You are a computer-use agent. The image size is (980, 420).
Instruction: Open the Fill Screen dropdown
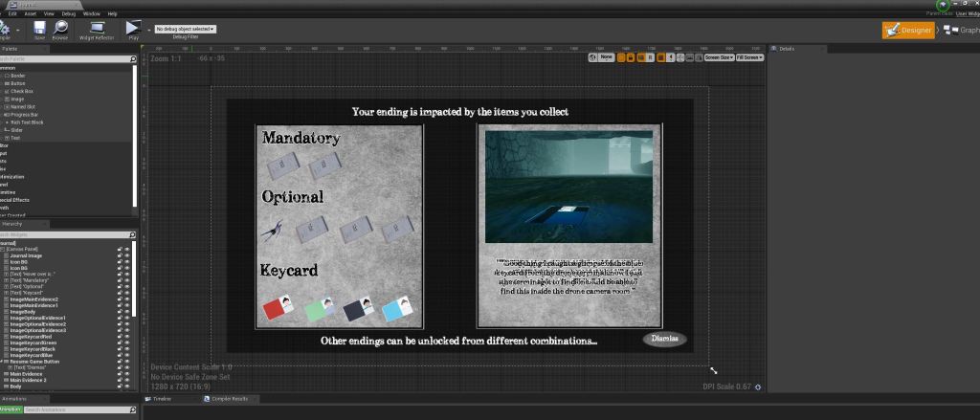coord(749,57)
